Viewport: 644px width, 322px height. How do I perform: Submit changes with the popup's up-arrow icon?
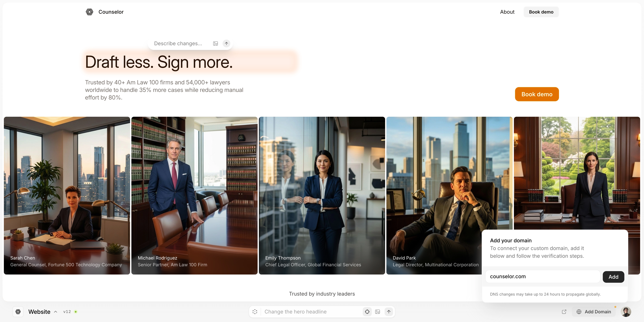[x=227, y=43]
